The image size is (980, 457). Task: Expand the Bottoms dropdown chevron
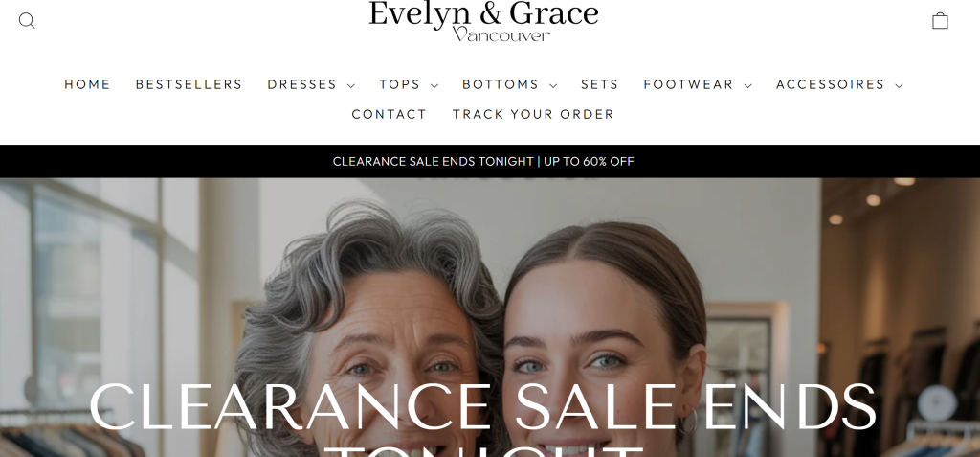pyautogui.click(x=553, y=85)
